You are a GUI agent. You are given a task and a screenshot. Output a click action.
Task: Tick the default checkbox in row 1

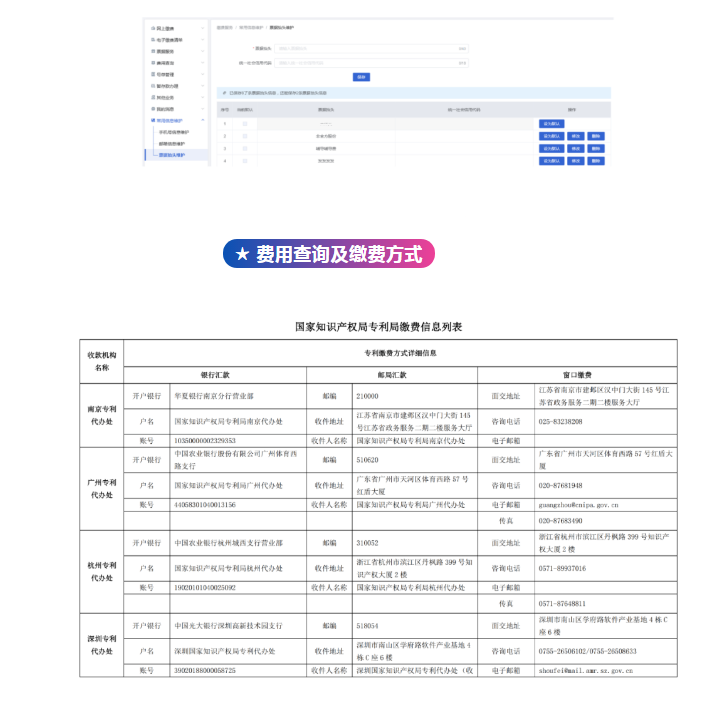coord(245,124)
